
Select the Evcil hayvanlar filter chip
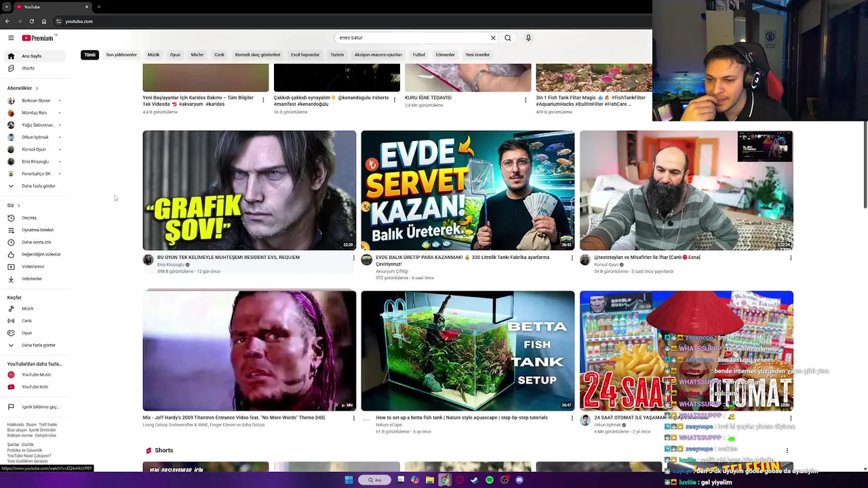click(305, 55)
